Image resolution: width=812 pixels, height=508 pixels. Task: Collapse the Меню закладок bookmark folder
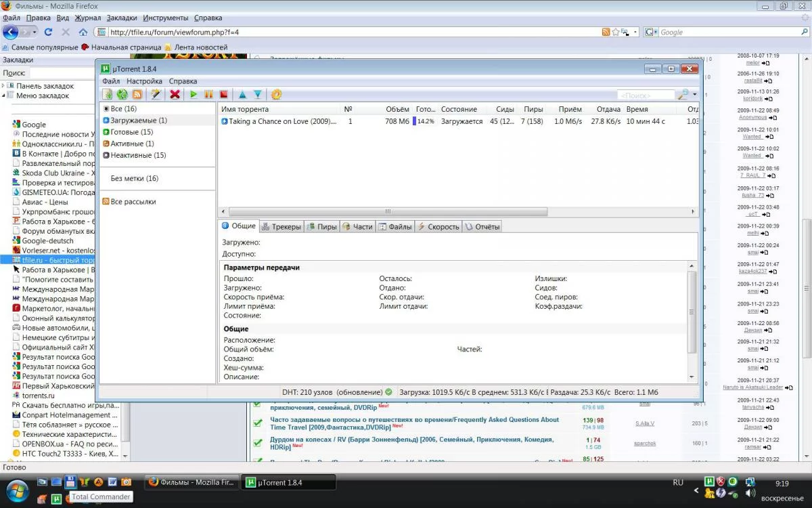(x=4, y=96)
